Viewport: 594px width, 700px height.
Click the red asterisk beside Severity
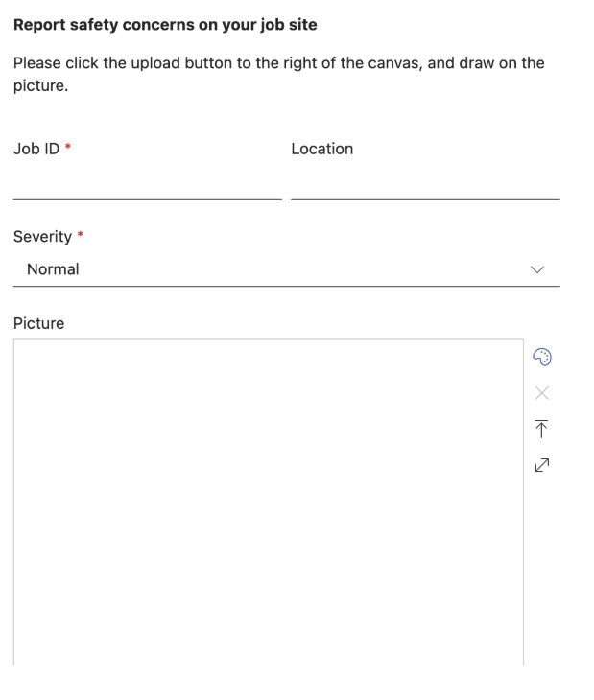pos(80,236)
